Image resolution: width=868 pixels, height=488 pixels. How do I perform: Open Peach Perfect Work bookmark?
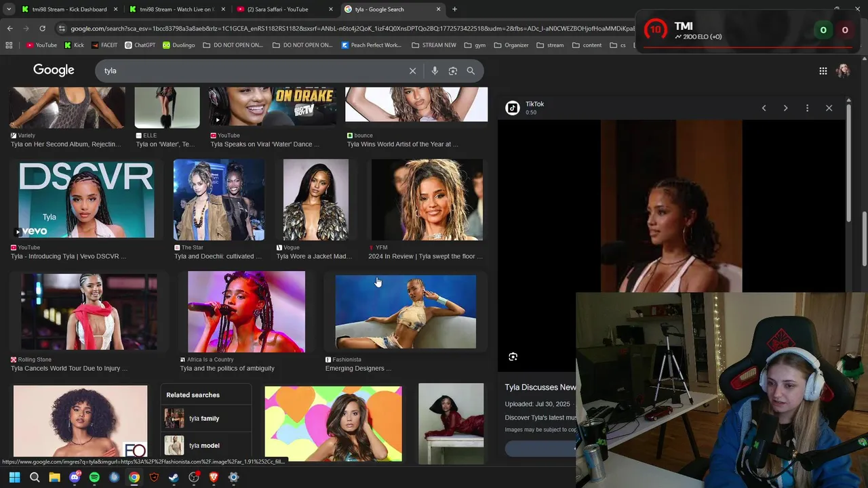pos(372,45)
